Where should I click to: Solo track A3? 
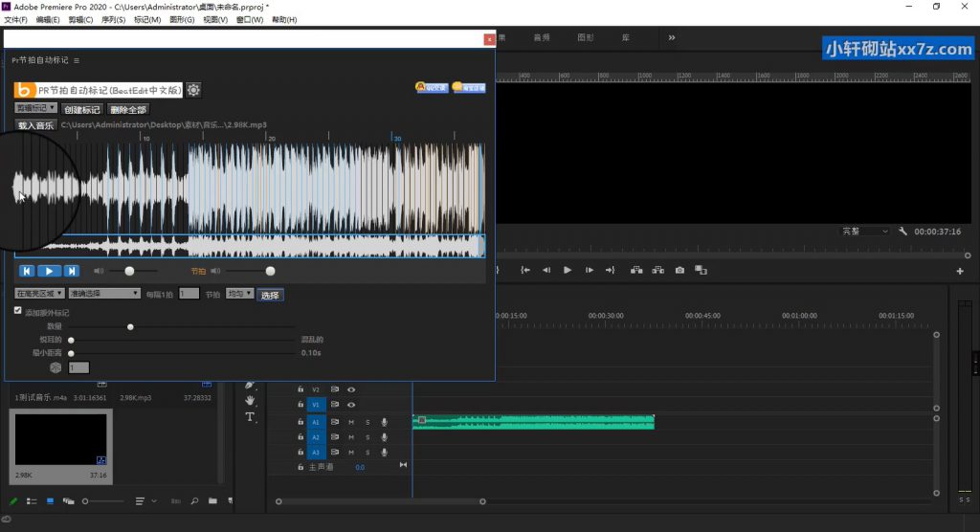click(367, 452)
